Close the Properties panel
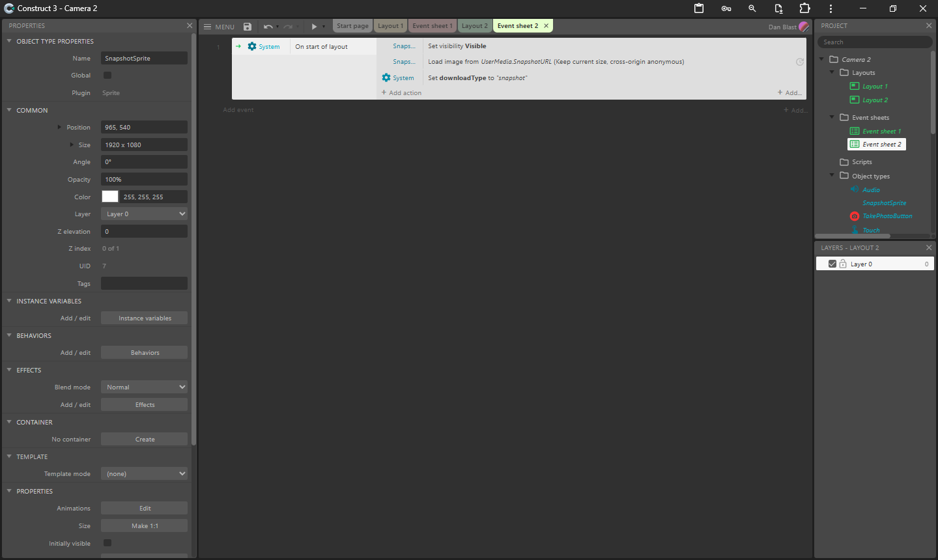Image resolution: width=938 pixels, height=560 pixels. [x=190, y=25]
